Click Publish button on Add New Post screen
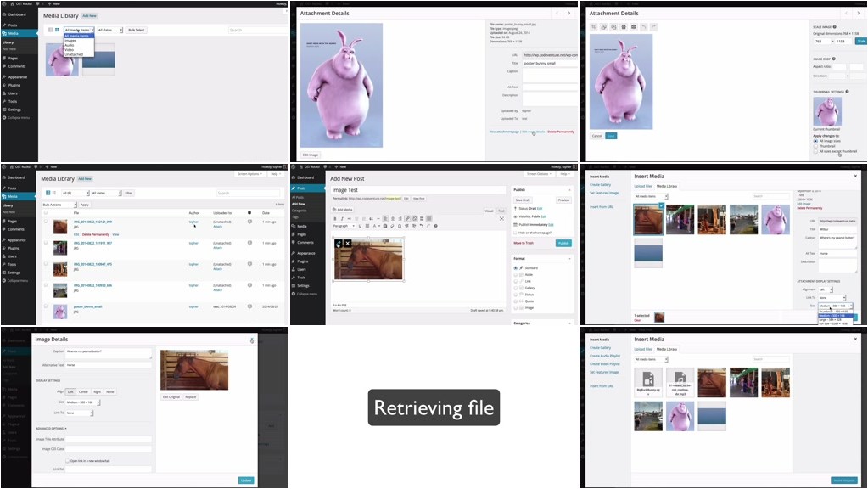The height and width of the screenshot is (489, 868). pyautogui.click(x=563, y=243)
